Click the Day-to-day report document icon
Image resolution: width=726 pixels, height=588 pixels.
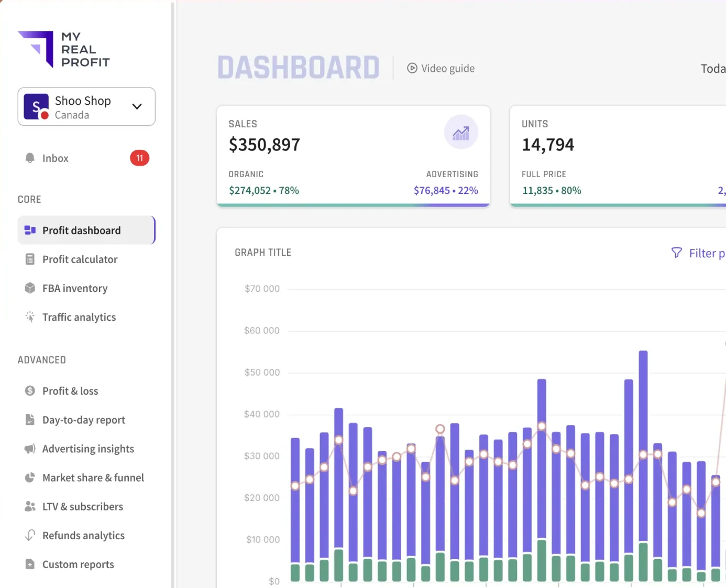[30, 419]
